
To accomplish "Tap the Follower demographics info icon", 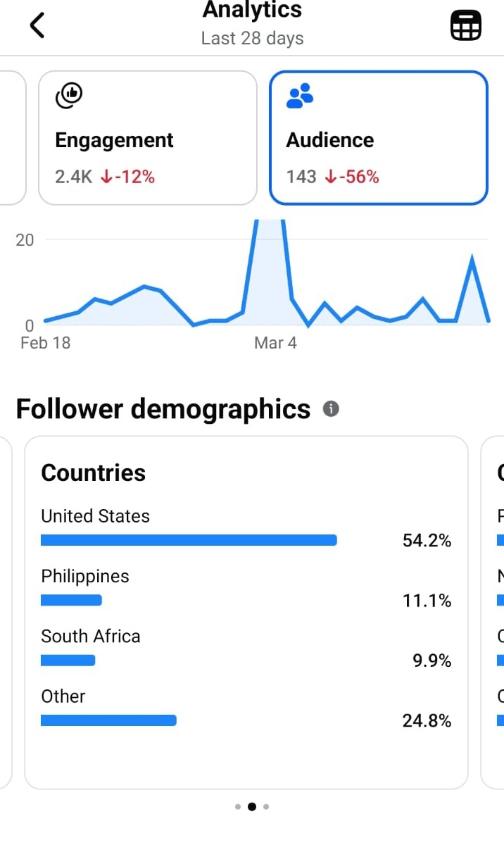I will click(x=331, y=409).
